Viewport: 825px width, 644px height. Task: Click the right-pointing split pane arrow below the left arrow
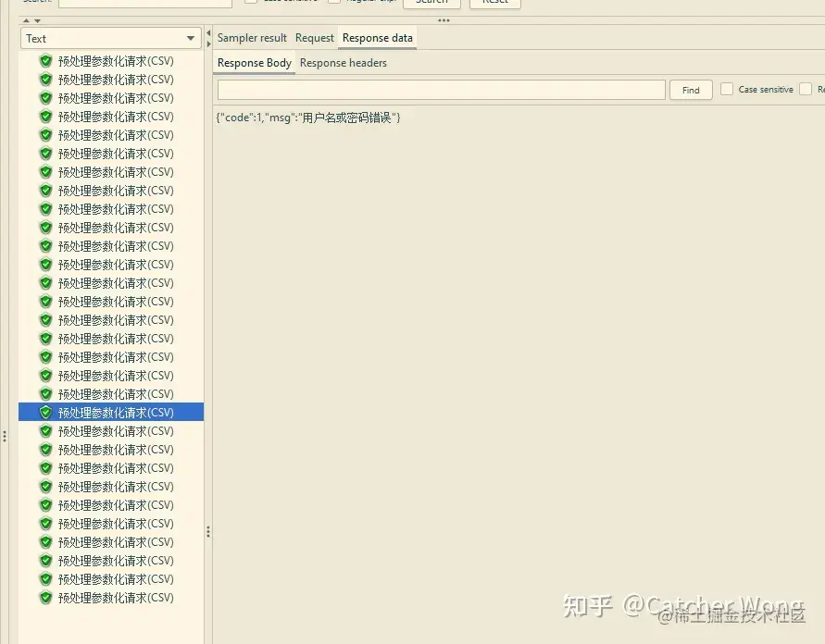pos(208,44)
